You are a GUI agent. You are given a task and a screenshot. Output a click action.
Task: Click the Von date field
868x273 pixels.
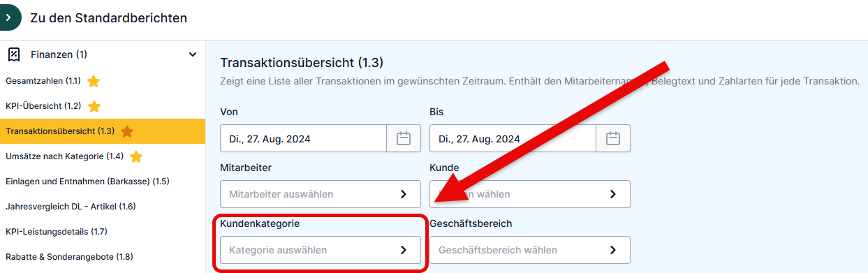click(303, 138)
